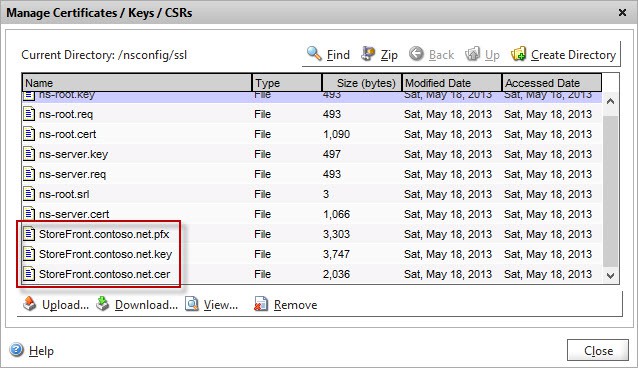Open the Download... link
The image size is (638, 368).
coord(146,305)
